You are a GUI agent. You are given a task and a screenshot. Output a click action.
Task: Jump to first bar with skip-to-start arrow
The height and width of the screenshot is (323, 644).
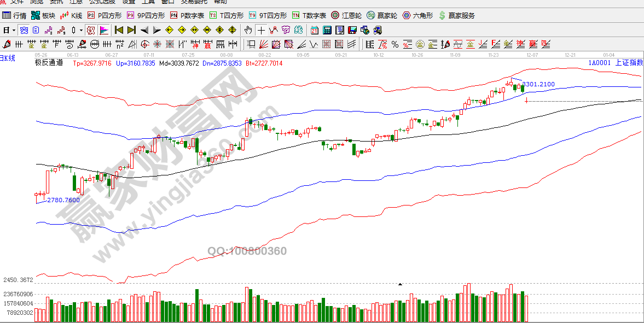[x=119, y=30]
